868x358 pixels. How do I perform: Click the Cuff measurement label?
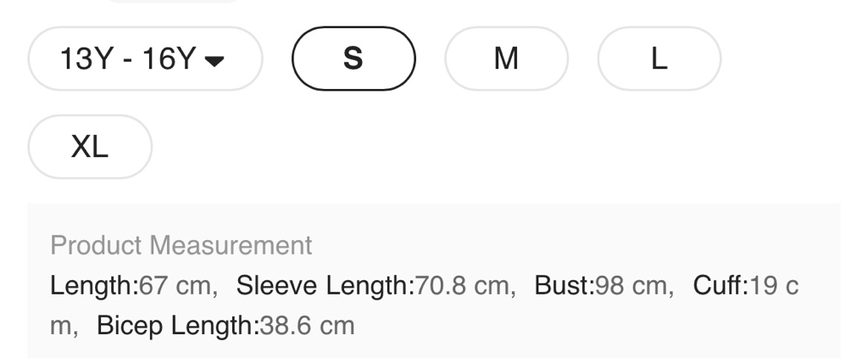(719, 285)
